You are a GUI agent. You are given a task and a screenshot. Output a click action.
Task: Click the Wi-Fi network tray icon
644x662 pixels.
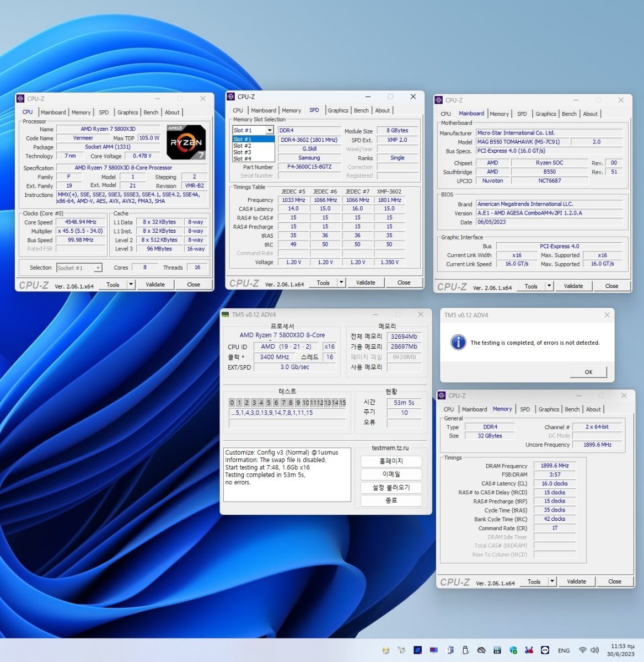click(583, 650)
